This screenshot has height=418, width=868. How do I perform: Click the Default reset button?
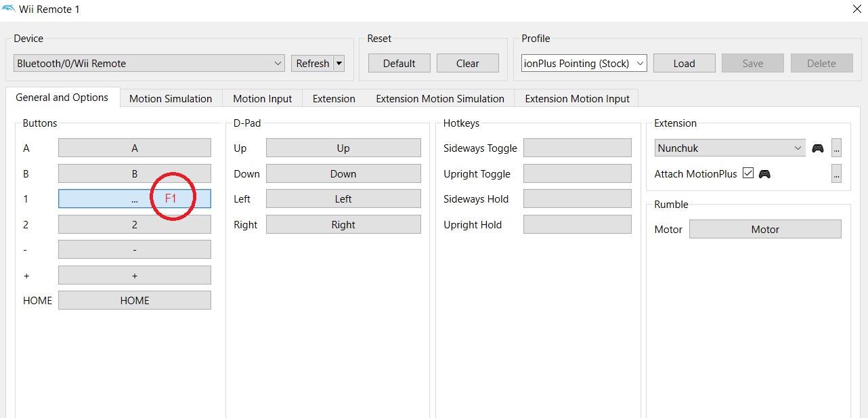click(399, 63)
